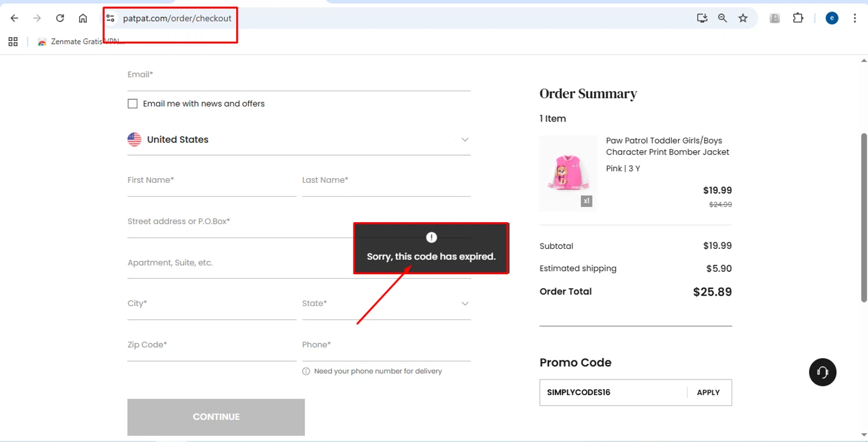Click the Paw Patrol Bomber Jacket title
The height and width of the screenshot is (442, 868).
668,146
